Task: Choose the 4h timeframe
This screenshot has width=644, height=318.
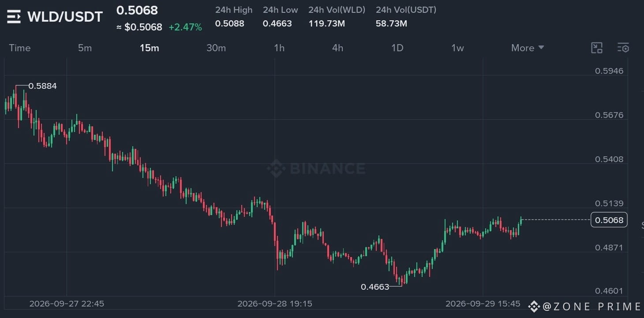Action: (x=337, y=48)
